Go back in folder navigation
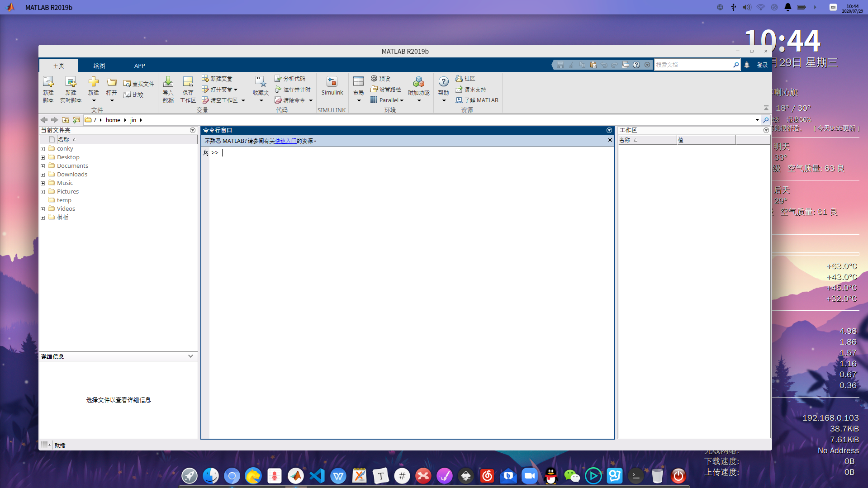The height and width of the screenshot is (488, 868). click(44, 120)
